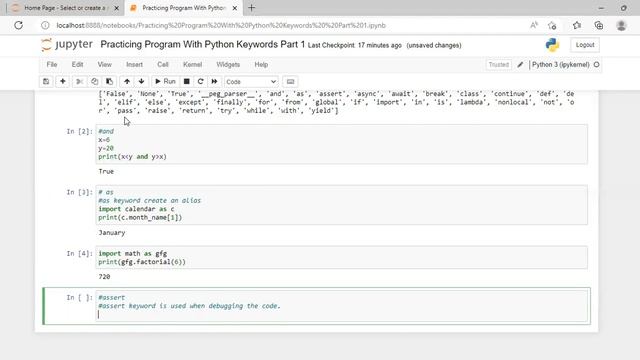The image size is (640, 360).
Task: Rename notebook via its title
Action: point(202,44)
